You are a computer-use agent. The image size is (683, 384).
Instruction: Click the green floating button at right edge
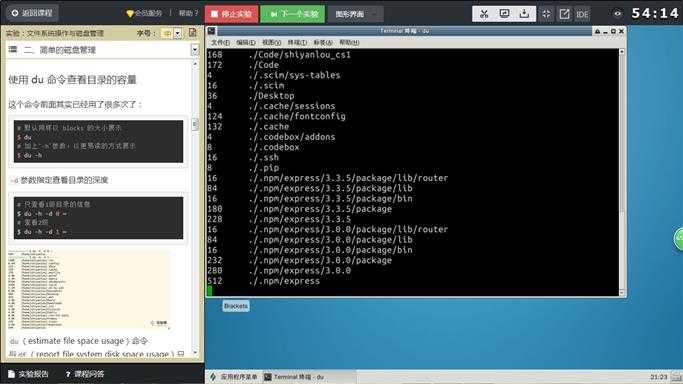click(x=678, y=239)
